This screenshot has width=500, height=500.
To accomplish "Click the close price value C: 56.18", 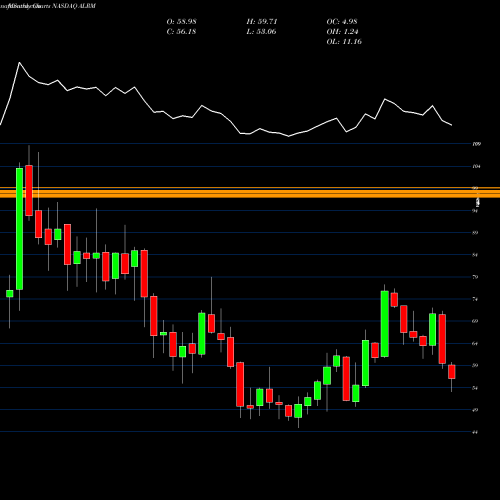I will (181, 32).
